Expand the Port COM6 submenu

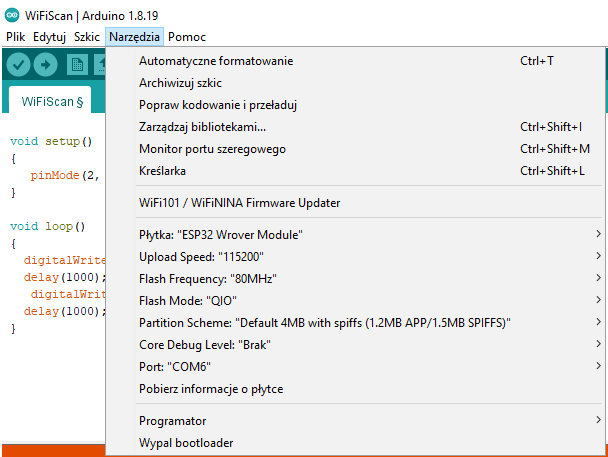click(370, 367)
